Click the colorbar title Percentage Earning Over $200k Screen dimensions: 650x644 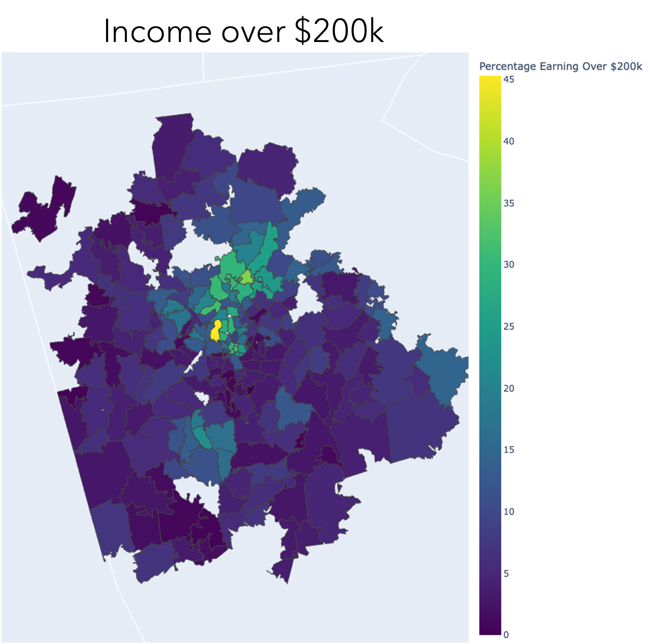tap(561, 67)
